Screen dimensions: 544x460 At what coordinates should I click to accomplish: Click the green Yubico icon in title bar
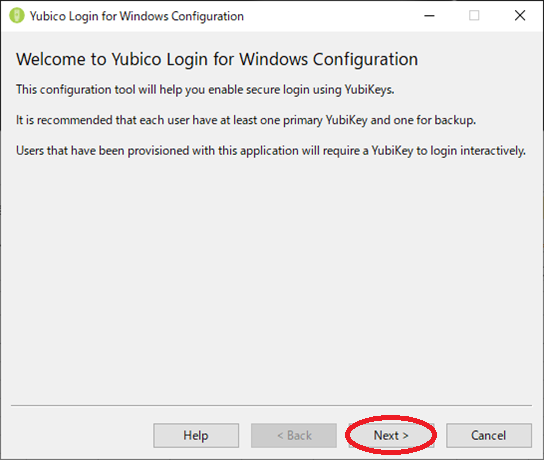(x=16, y=16)
